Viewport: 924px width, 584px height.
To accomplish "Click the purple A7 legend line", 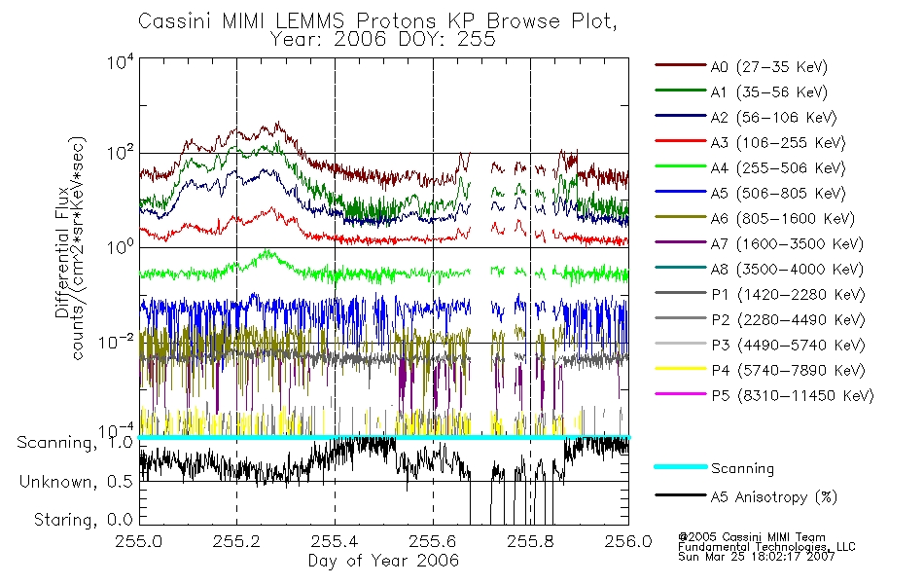I will coord(681,241).
